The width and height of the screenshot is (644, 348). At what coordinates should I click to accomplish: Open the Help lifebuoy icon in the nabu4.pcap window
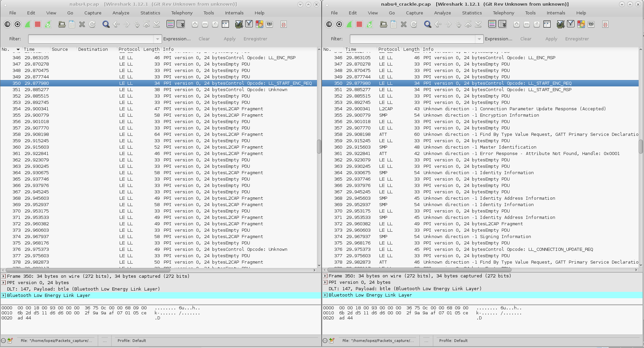(283, 24)
